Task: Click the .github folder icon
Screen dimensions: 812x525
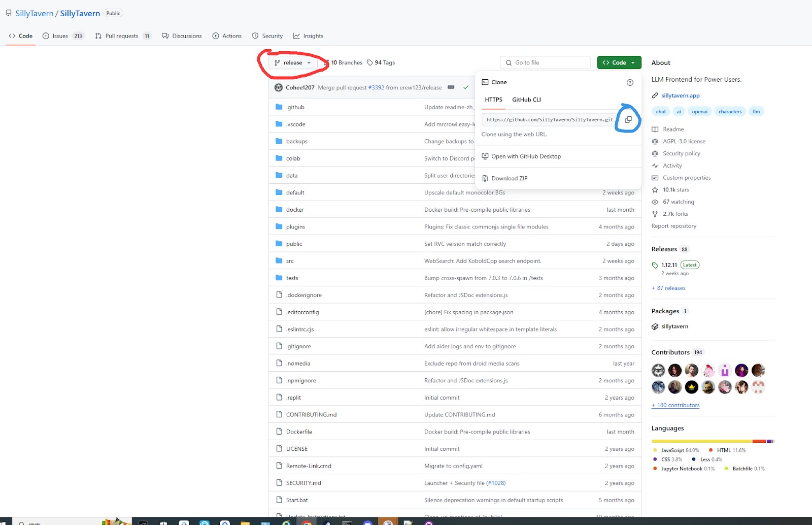Action: tap(279, 107)
